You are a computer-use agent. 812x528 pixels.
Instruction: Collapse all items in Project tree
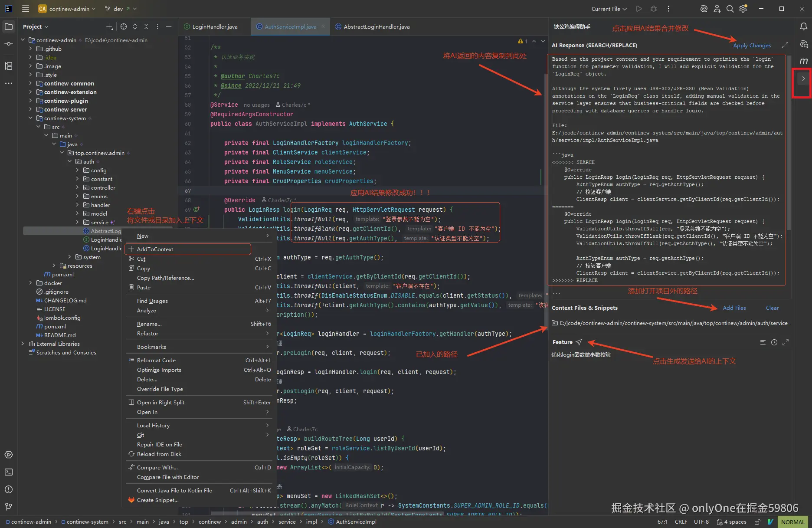point(146,26)
